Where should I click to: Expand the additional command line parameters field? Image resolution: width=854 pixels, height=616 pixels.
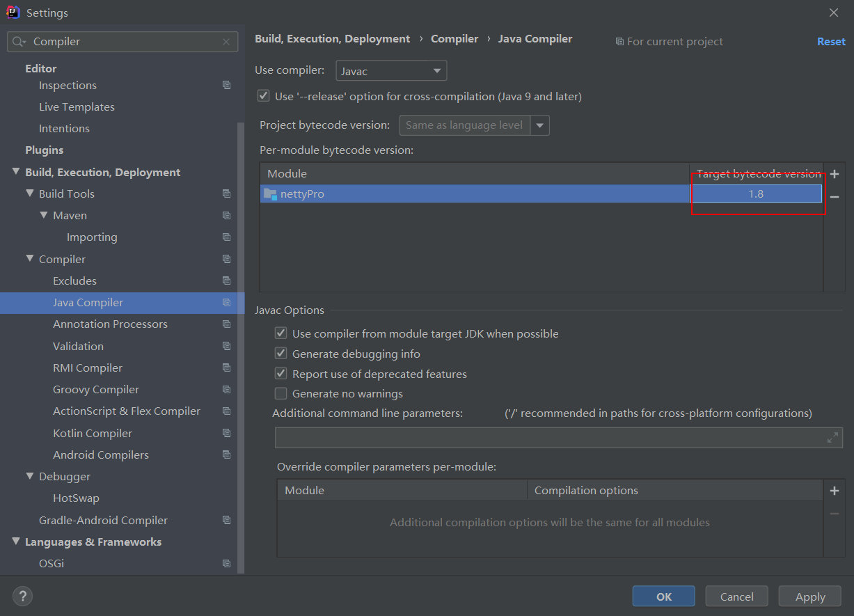(x=832, y=438)
